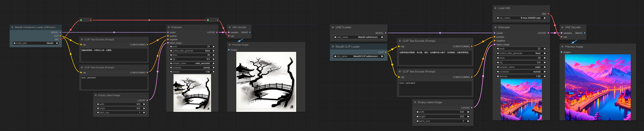Click the MODEL output port on MiaoBi Checkpoint Loader
The width and height of the screenshot is (644, 131).
coord(60,32)
